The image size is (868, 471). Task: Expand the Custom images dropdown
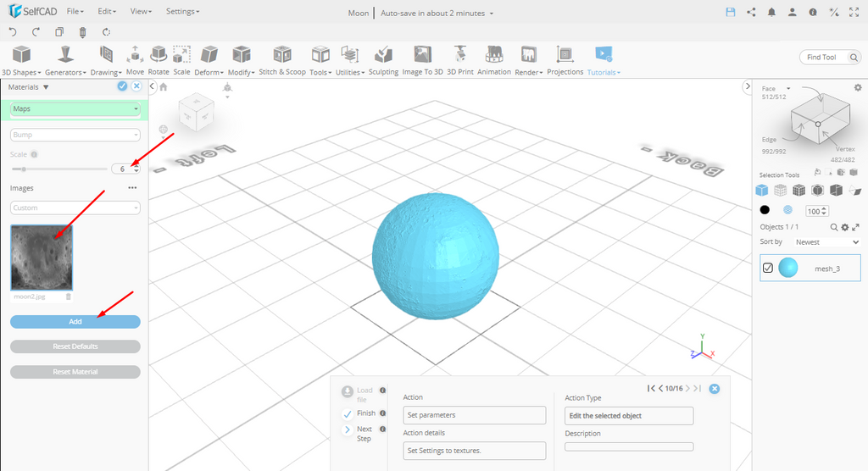[75, 208]
